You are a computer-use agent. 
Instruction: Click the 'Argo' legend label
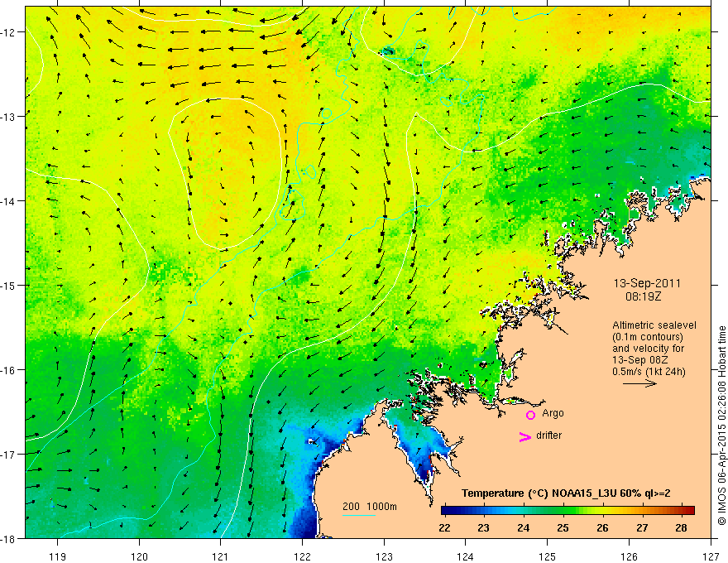[553, 413]
